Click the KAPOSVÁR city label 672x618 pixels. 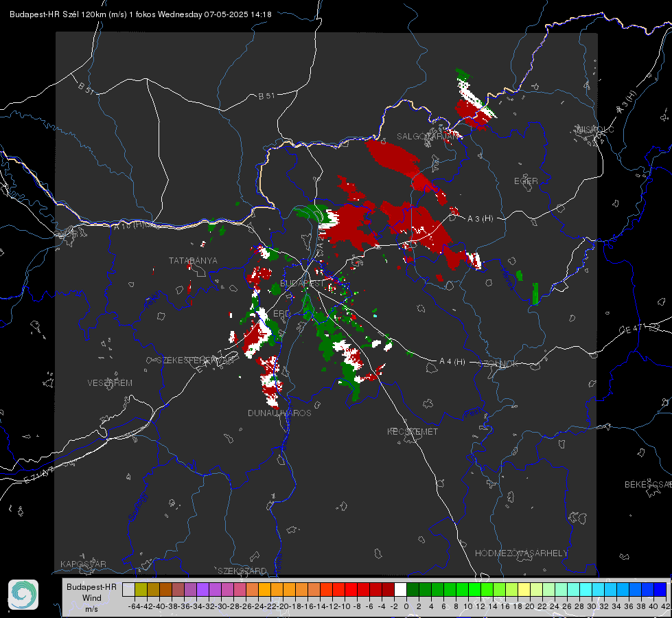coord(83,564)
